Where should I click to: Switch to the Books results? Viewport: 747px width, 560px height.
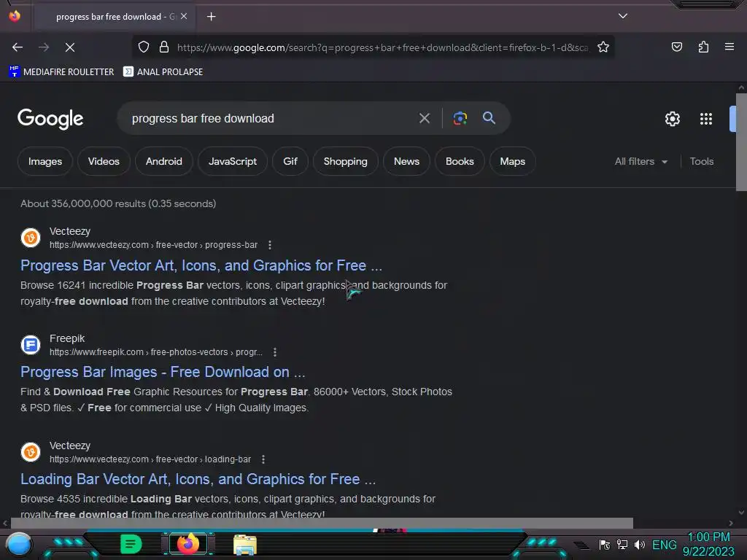point(460,161)
